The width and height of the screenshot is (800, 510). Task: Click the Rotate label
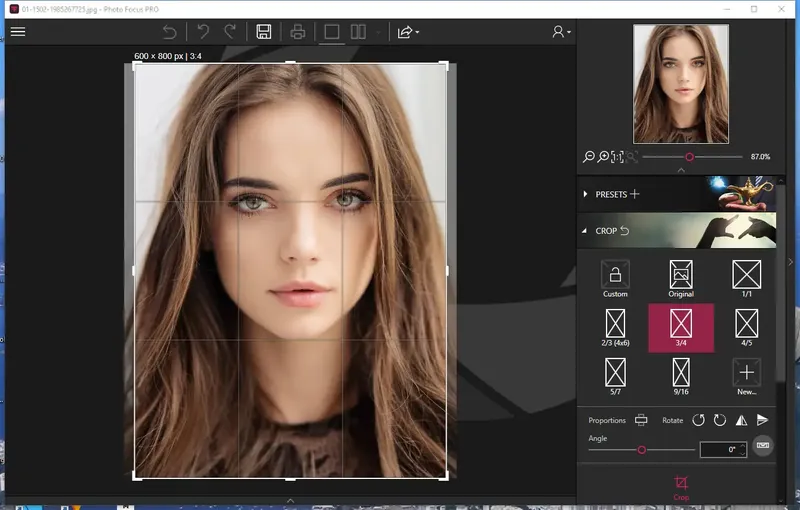click(672, 420)
